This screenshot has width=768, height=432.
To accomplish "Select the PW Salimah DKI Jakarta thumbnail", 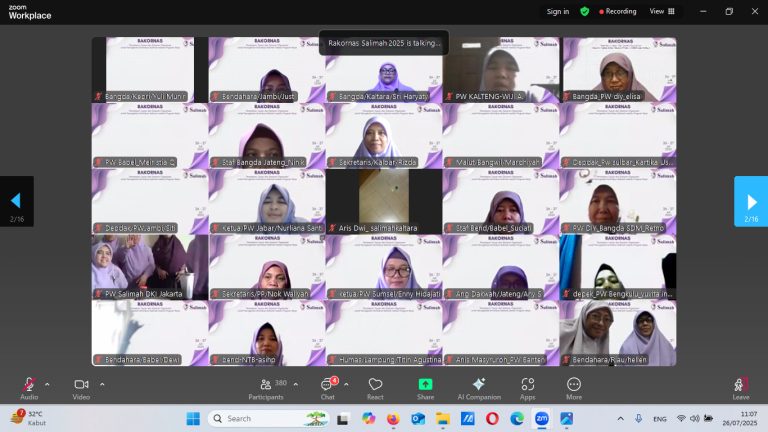I will pyautogui.click(x=150, y=267).
